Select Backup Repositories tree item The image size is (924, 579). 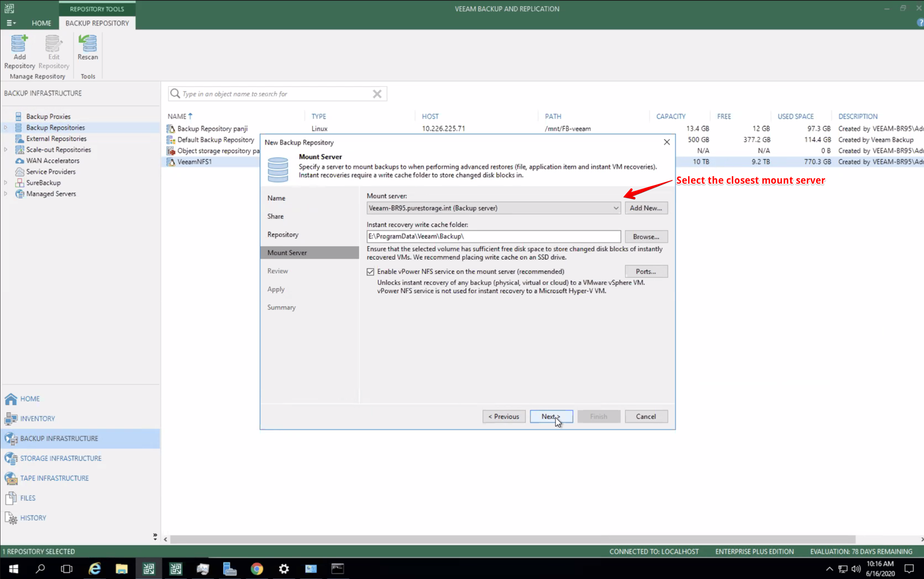click(x=55, y=127)
